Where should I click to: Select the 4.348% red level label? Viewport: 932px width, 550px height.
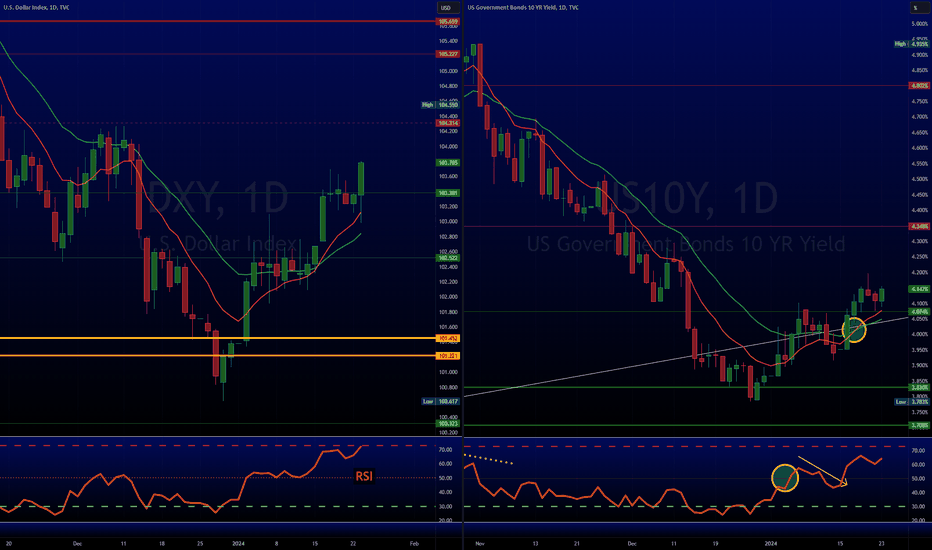coord(920,227)
